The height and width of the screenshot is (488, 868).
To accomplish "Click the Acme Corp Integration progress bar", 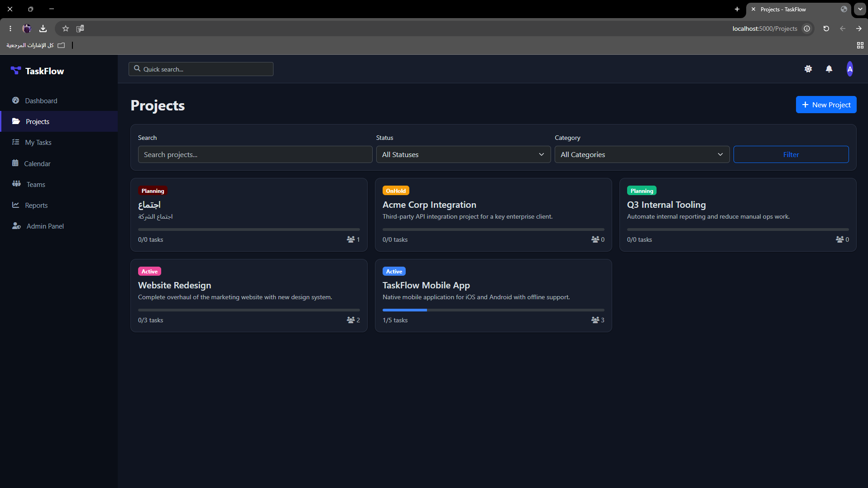I will (x=494, y=230).
